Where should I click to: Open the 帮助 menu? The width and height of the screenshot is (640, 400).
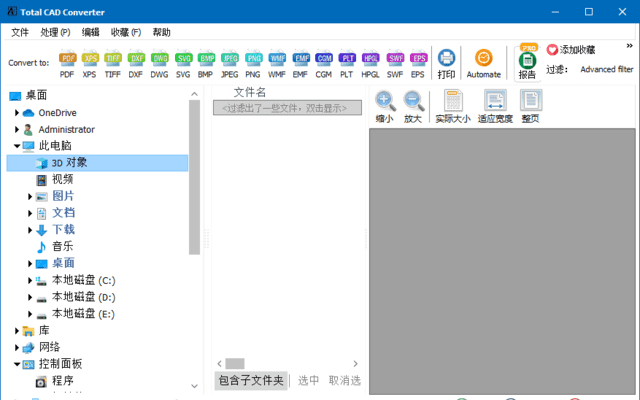[161, 32]
